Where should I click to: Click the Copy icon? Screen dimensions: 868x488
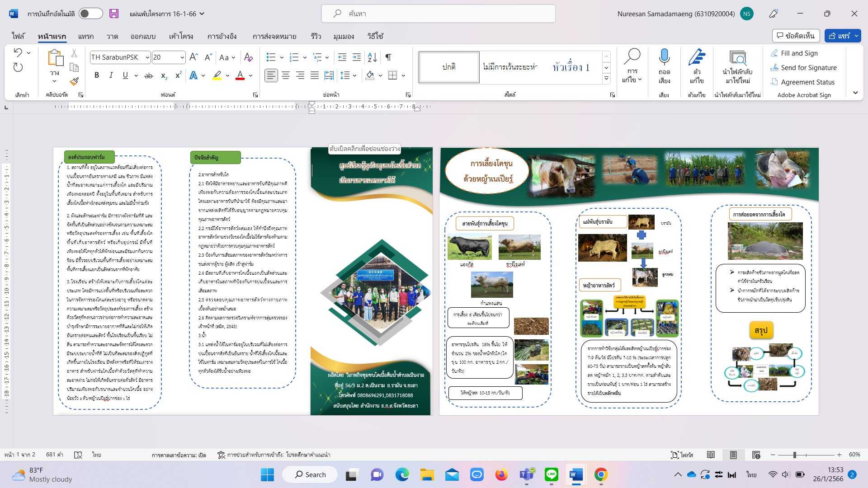click(74, 67)
